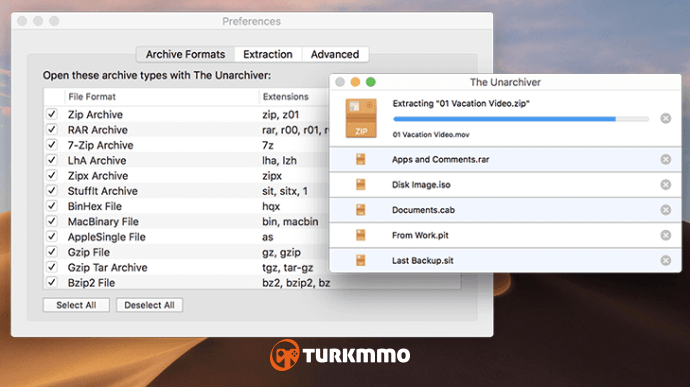Click the archive icon beside Last Backup.sit
The image size is (690, 387).
[x=360, y=261]
